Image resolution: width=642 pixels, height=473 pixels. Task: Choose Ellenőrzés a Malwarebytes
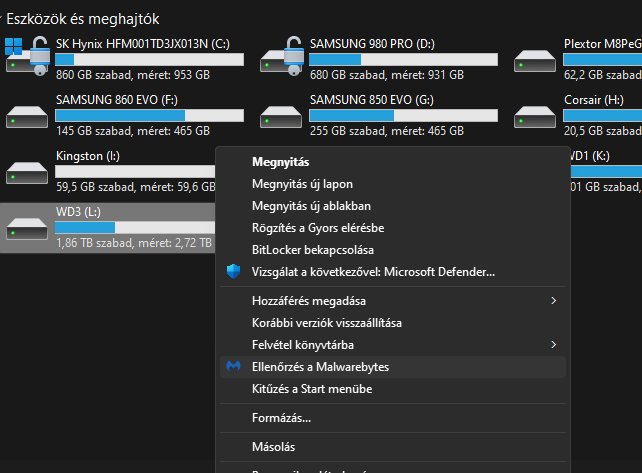click(393, 367)
